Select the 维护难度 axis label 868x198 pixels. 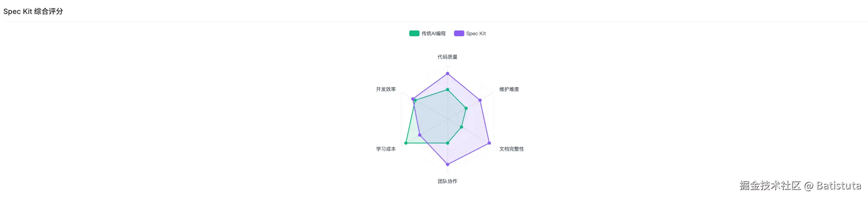pyautogui.click(x=509, y=89)
